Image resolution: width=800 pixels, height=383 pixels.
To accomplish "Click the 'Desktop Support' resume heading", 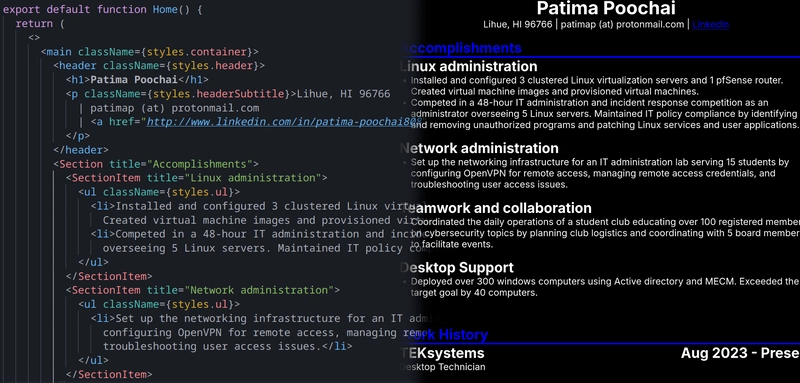I will click(457, 268).
